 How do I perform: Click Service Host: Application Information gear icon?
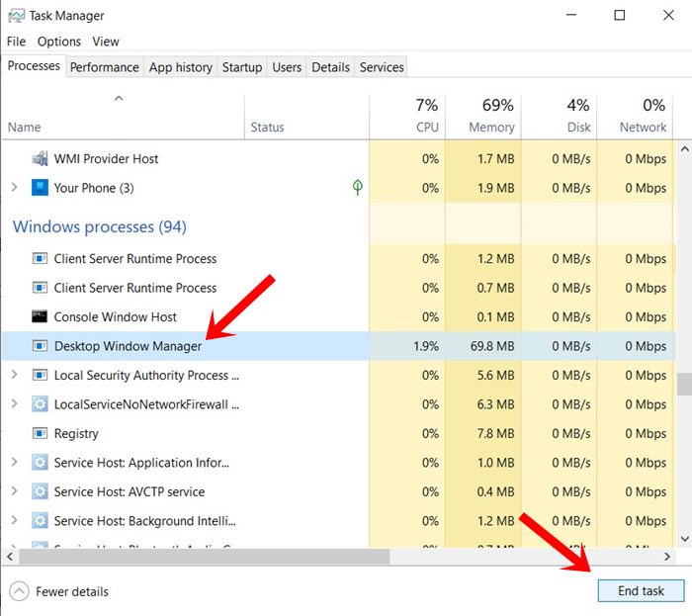(40, 462)
